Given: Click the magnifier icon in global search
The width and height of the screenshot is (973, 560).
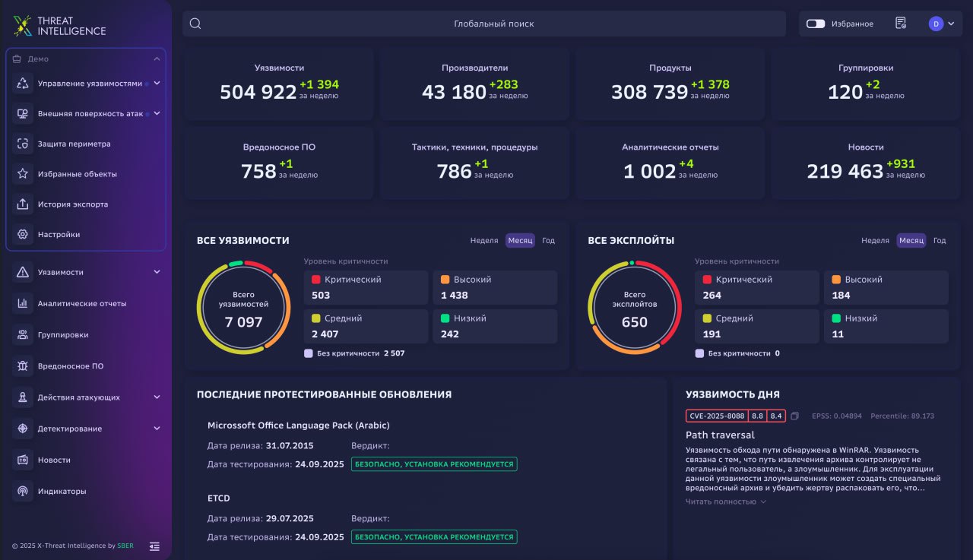Looking at the screenshot, I should pyautogui.click(x=195, y=24).
